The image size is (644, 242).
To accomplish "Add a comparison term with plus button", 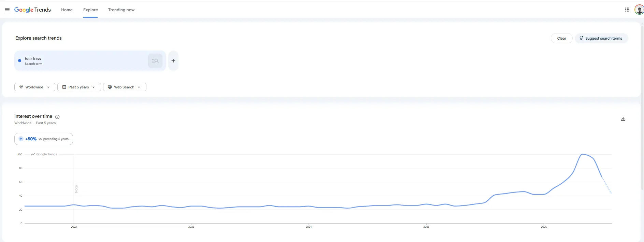I will (x=173, y=61).
